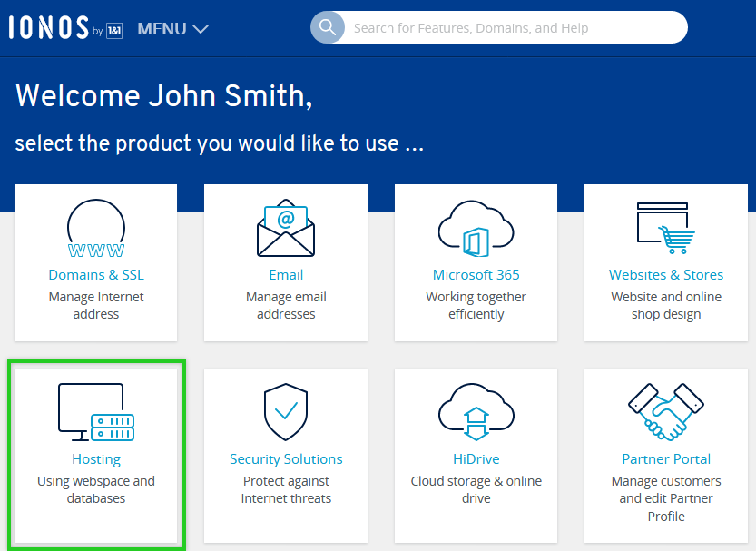This screenshot has height=551, width=756.
Task: Open the Microsoft 365 link
Action: tap(476, 275)
